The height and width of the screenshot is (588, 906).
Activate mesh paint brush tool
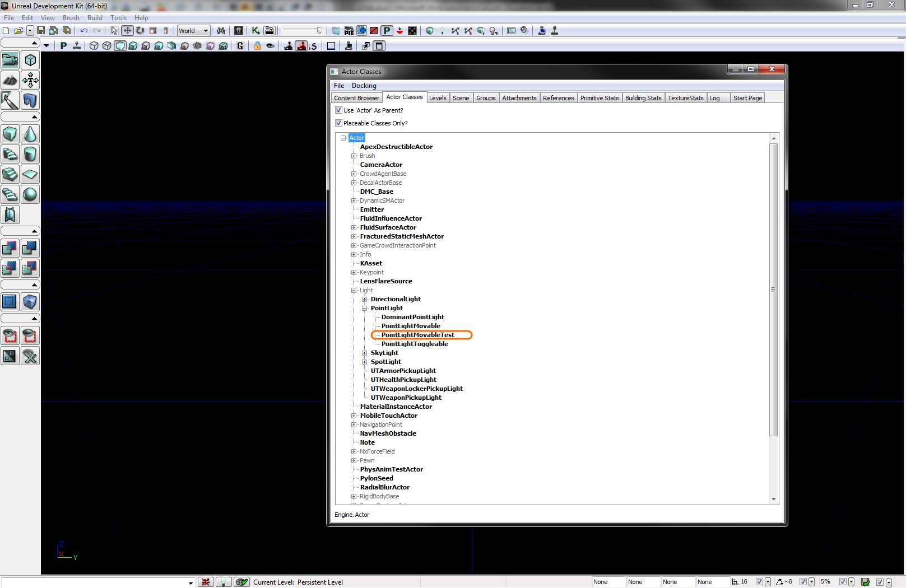click(x=10, y=100)
